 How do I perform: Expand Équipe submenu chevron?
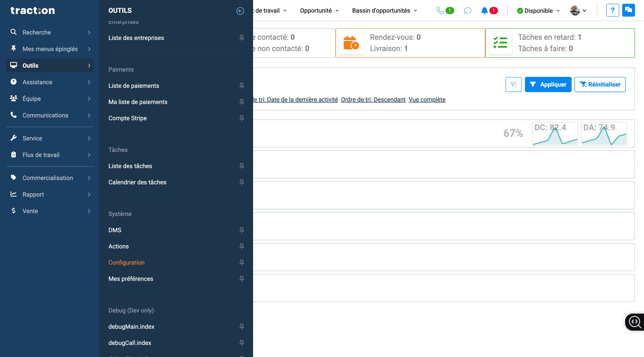point(89,99)
